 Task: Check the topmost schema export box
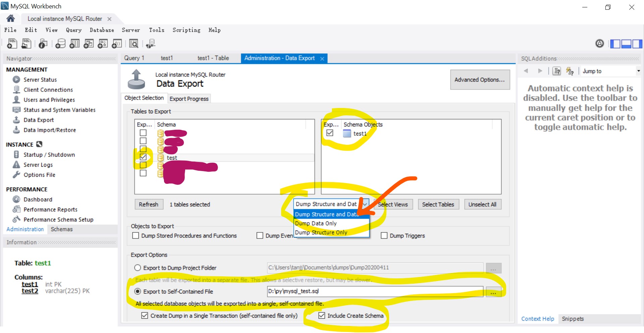[x=143, y=133]
